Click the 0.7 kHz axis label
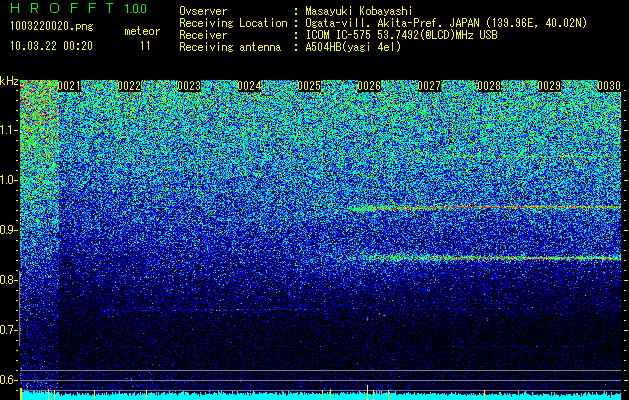 point(9,330)
